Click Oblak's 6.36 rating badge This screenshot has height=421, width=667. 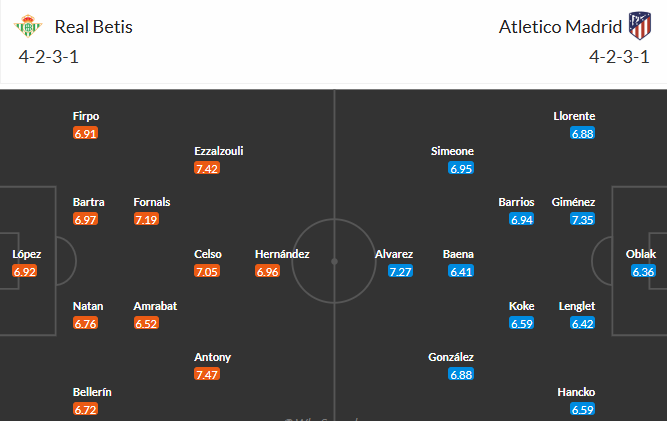click(x=643, y=272)
